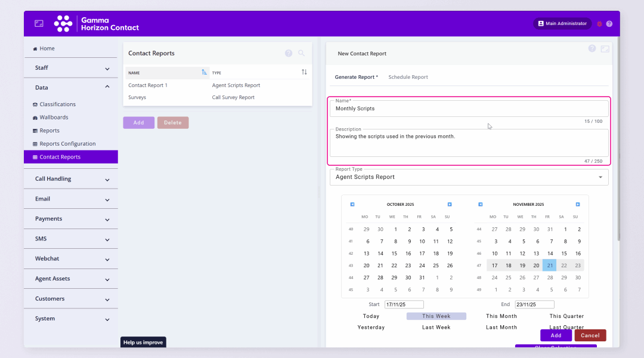Switch to the Schedule Report tab
The width and height of the screenshot is (644, 358).
pos(408,77)
